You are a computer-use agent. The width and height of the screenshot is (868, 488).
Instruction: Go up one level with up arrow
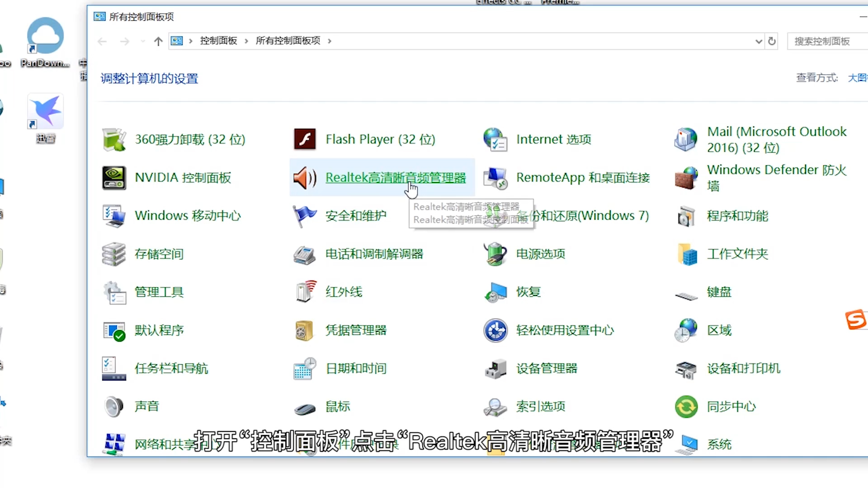158,42
